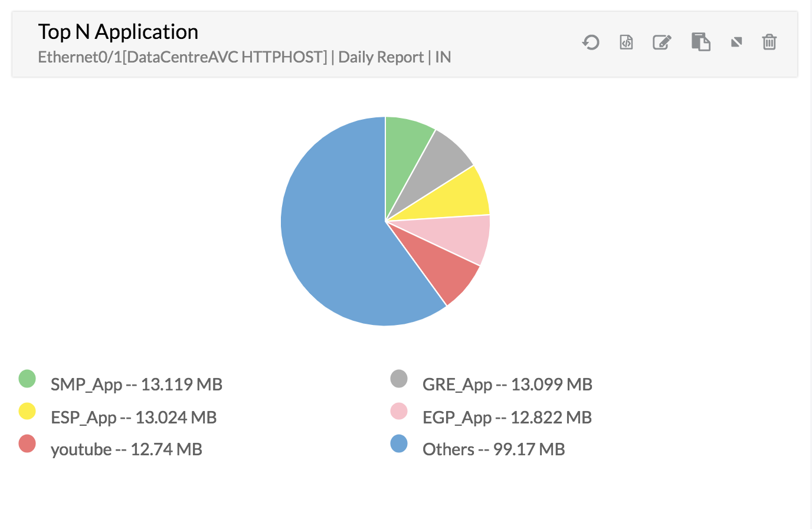Click youtube red legend color dot
Screen dimensions: 812x529
[27, 443]
